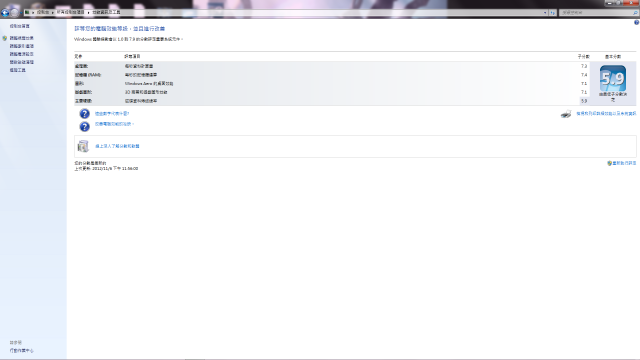Expand the recent pages arrow beside nav buttons

click(21, 13)
